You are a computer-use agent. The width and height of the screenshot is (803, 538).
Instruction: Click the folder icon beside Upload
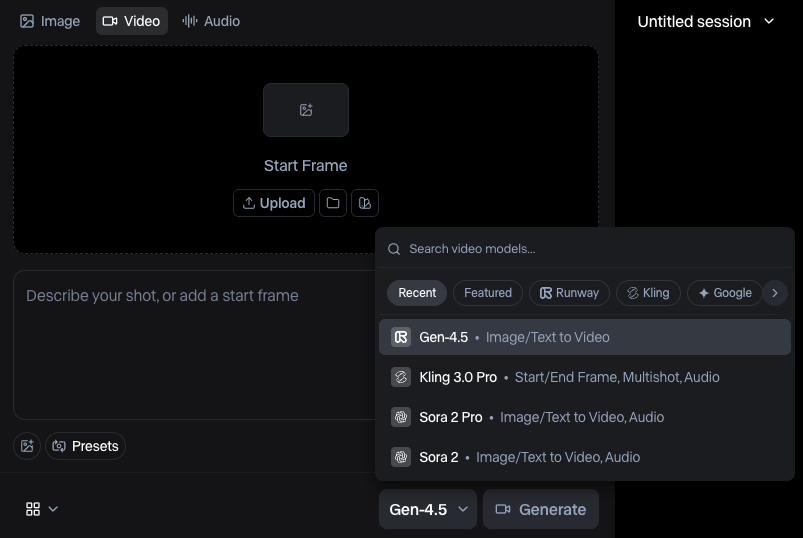pyautogui.click(x=333, y=203)
